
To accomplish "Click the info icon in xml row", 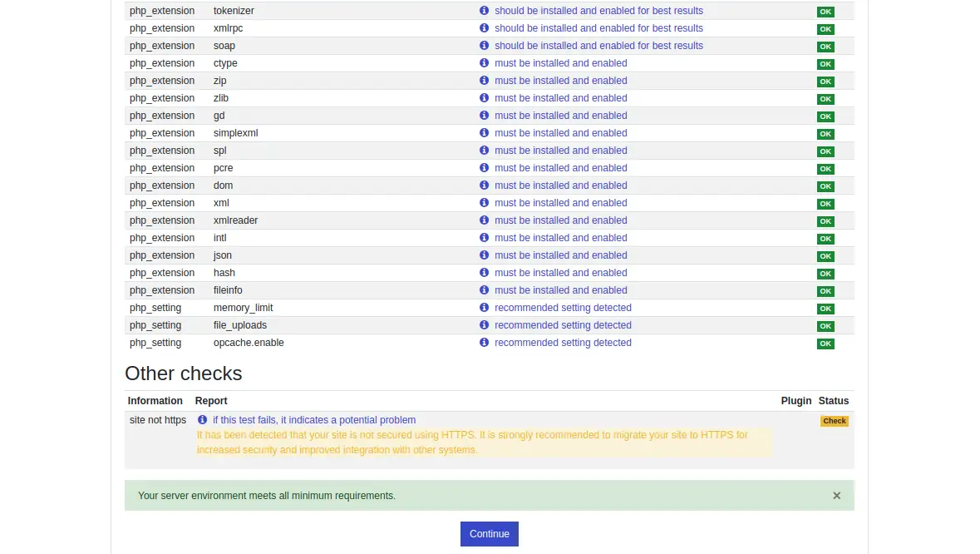I will click(x=484, y=203).
